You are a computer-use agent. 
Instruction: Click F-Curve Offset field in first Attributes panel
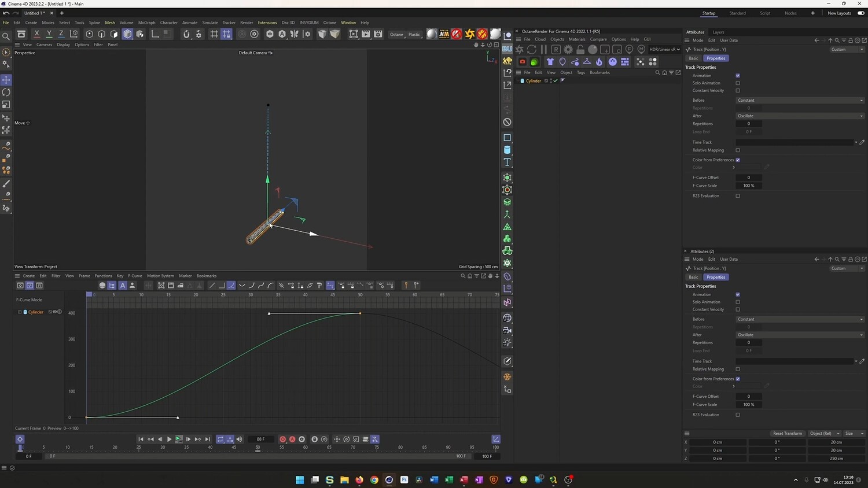coord(749,178)
